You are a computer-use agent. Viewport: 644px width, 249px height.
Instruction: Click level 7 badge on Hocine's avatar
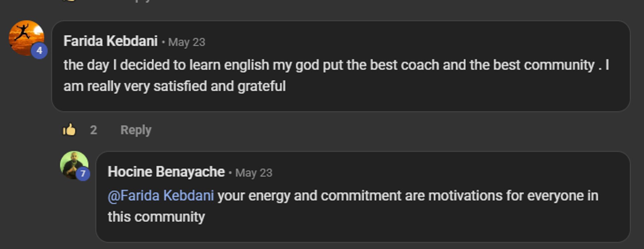pos(83,174)
